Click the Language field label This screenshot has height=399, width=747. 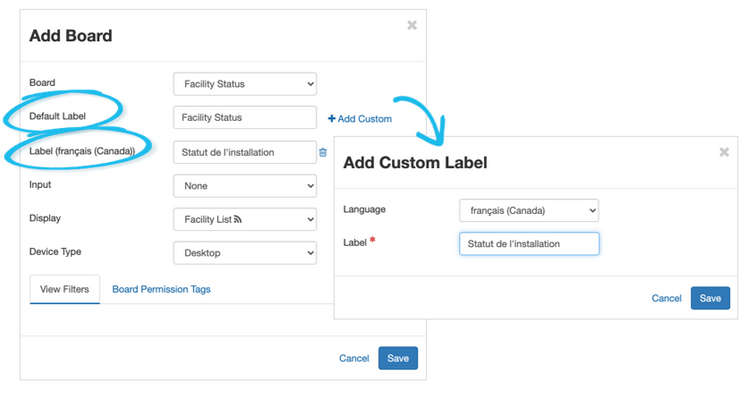point(364,209)
